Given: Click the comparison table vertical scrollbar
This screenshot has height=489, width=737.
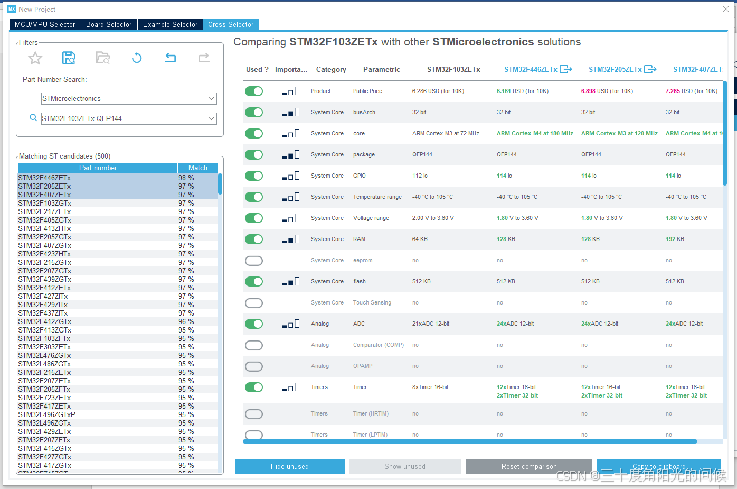Looking at the screenshot, I should pyautogui.click(x=725, y=134).
